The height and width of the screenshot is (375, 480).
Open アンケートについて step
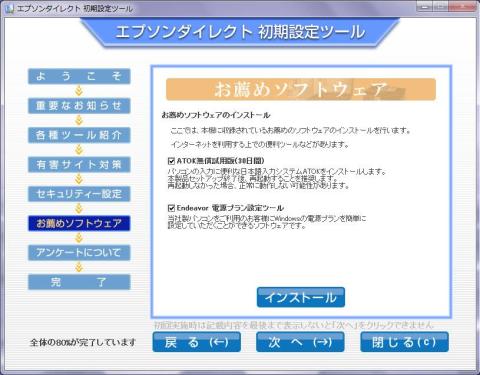coord(79,252)
